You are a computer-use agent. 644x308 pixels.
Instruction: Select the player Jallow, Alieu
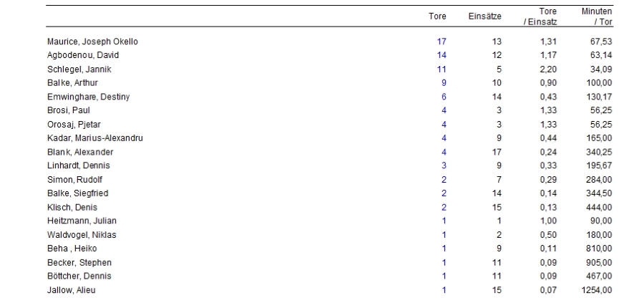(72, 290)
